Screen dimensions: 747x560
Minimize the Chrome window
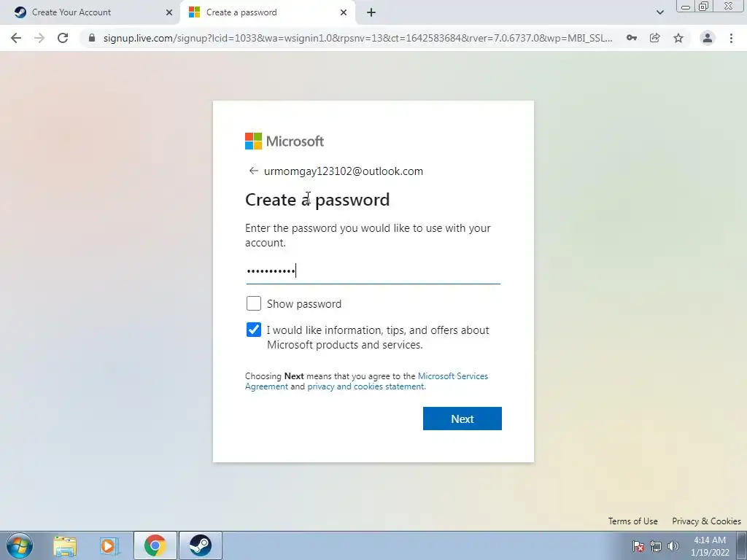click(686, 7)
